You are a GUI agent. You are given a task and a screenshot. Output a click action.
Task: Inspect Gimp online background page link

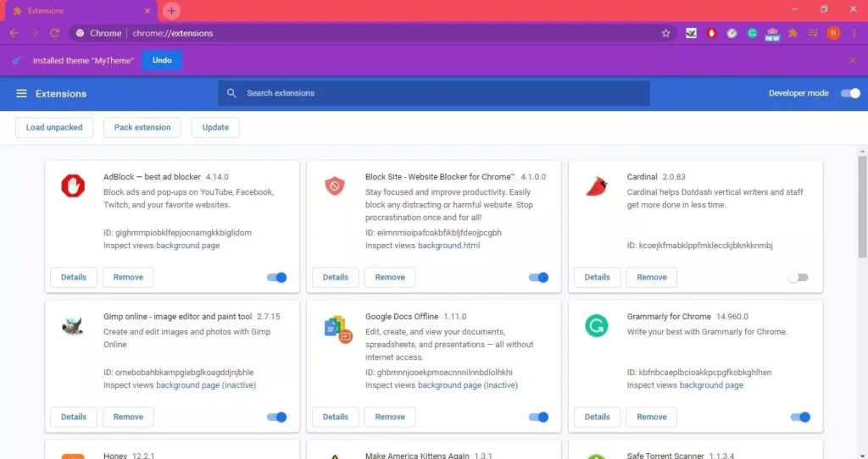pos(206,385)
